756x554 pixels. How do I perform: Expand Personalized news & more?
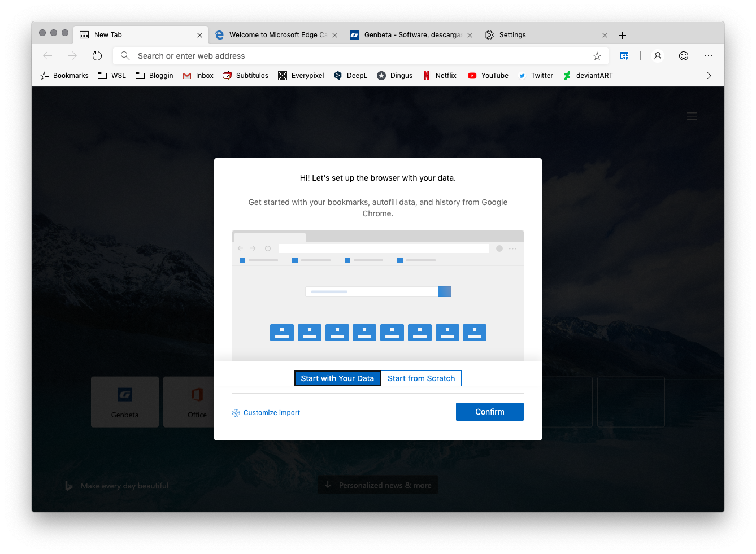pos(378,485)
